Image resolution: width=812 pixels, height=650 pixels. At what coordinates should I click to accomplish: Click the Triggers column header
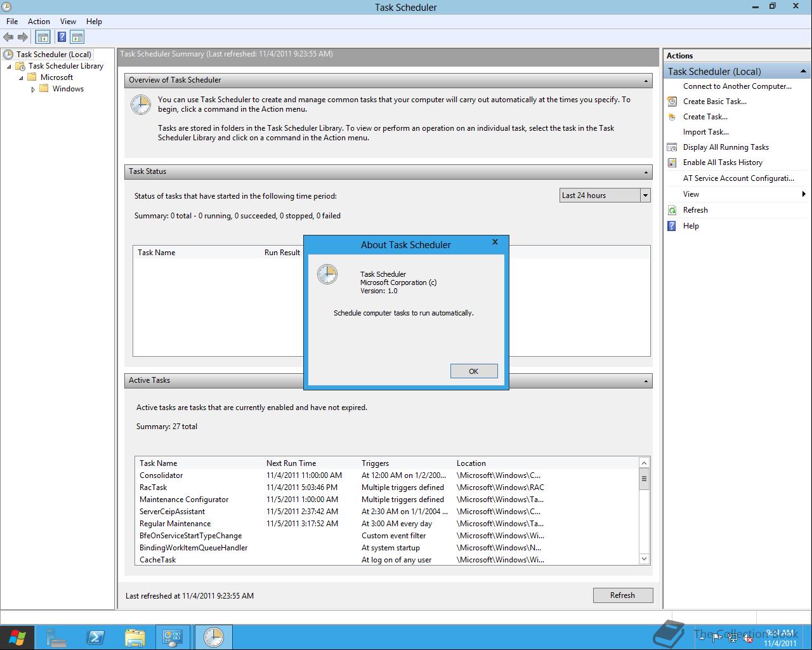tap(375, 463)
